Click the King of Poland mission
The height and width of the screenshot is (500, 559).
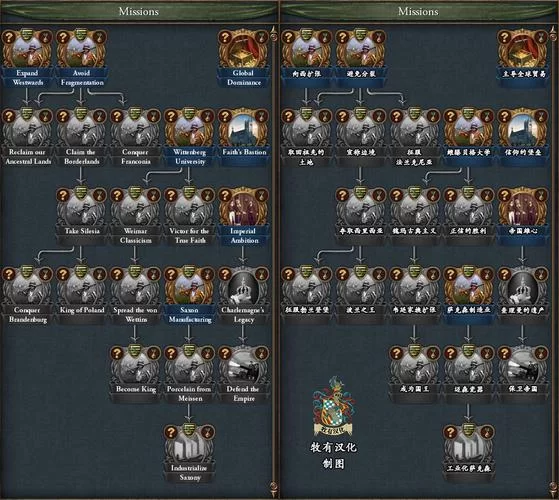tap(81, 287)
